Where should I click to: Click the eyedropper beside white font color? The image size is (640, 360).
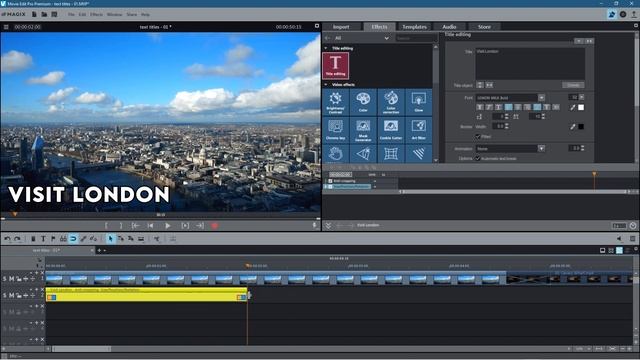tap(573, 107)
